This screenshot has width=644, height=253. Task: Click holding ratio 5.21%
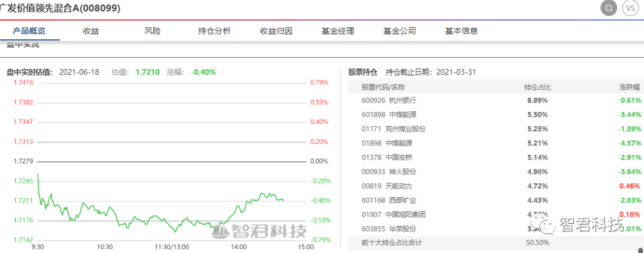tap(538, 143)
